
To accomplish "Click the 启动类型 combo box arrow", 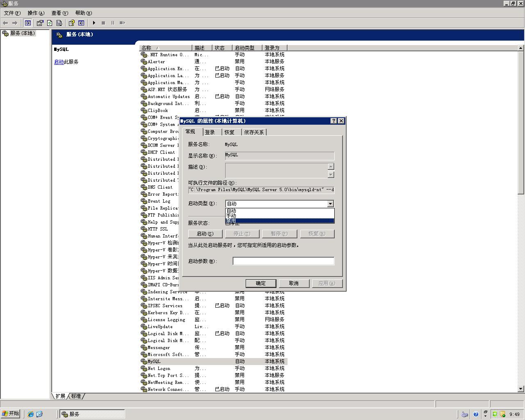I will 330,204.
